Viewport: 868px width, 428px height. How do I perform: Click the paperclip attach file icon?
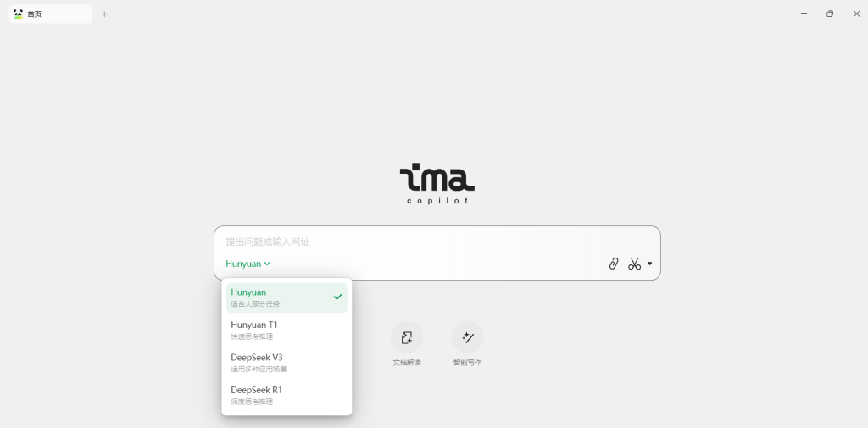[614, 264]
